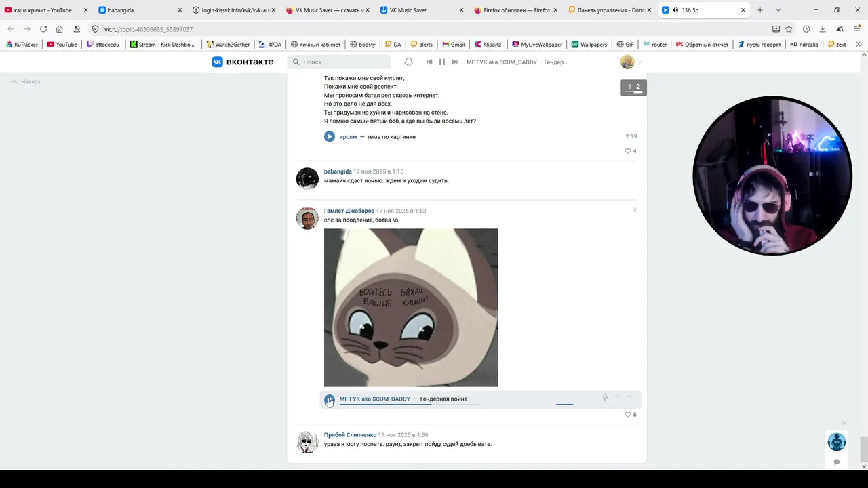The image size is (868, 488).
Task: Adjust volume slider of the playing audio
Action: (564, 404)
